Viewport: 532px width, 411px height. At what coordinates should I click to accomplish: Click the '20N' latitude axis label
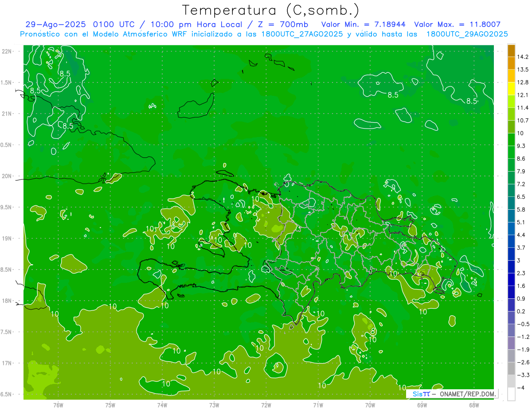[8, 176]
